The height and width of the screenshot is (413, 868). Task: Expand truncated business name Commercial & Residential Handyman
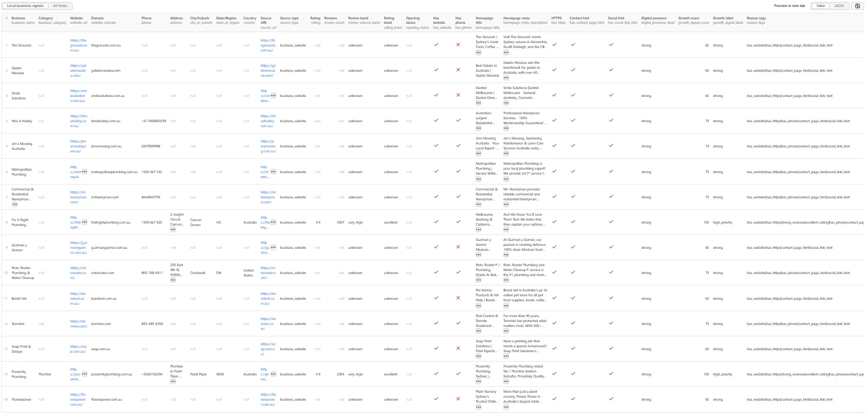15,204
